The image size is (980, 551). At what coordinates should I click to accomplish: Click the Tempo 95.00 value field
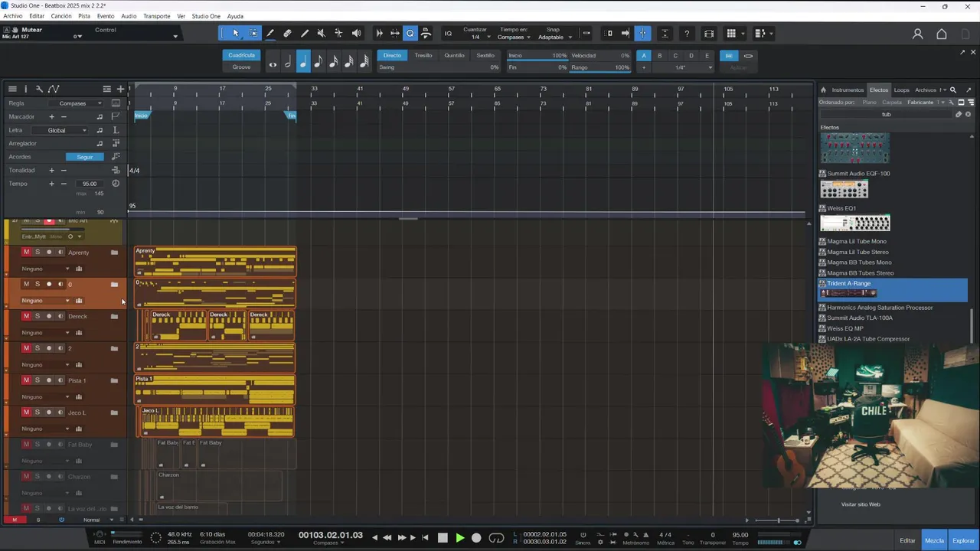click(90, 184)
